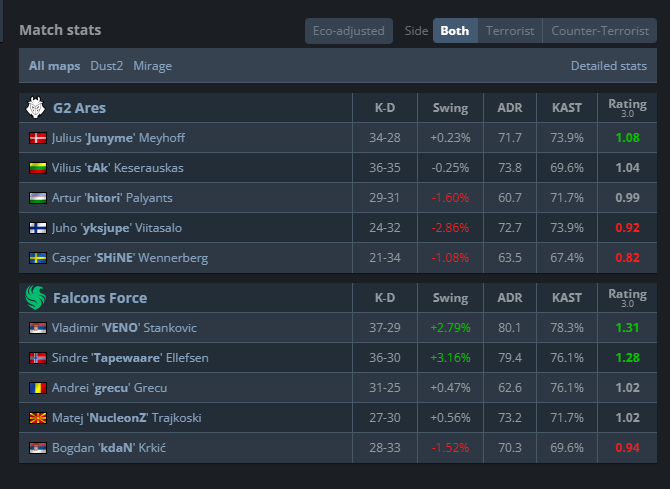Click hitori's 60.7 ADR value
Screen dimensions: 670x489
510,197
